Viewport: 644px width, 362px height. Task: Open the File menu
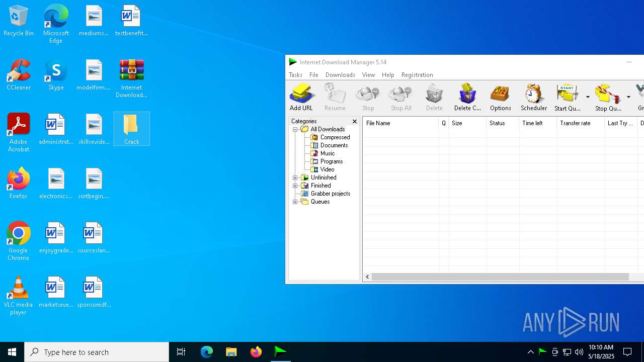[314, 75]
